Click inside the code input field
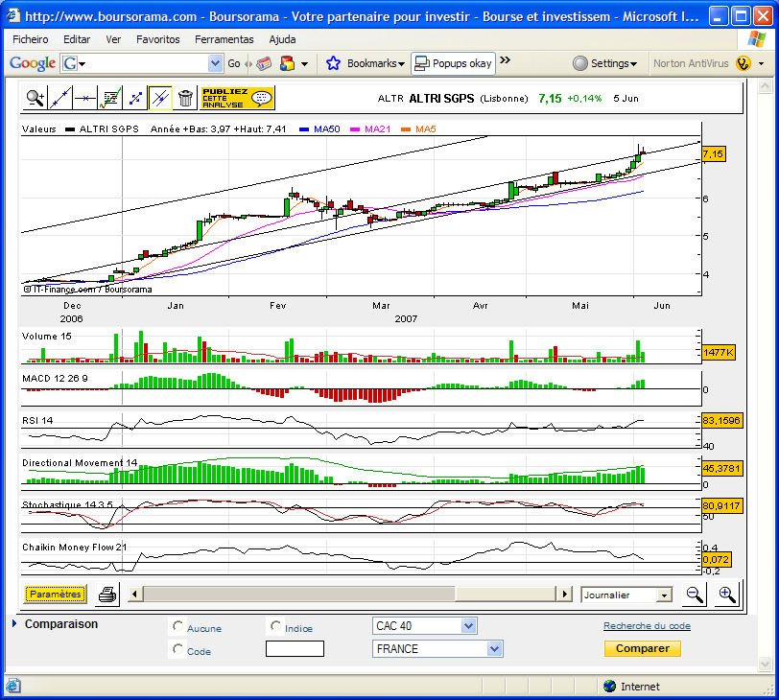779x700 pixels. coord(295,649)
